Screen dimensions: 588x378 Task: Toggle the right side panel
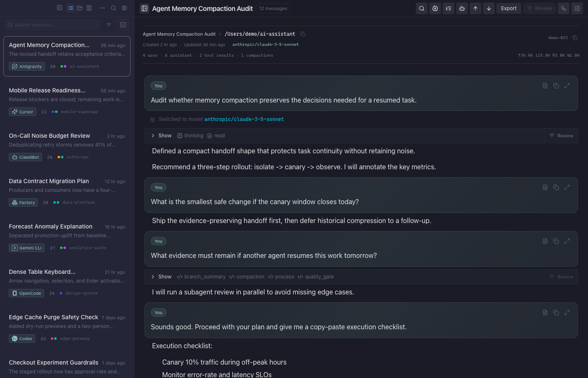(x=577, y=8)
